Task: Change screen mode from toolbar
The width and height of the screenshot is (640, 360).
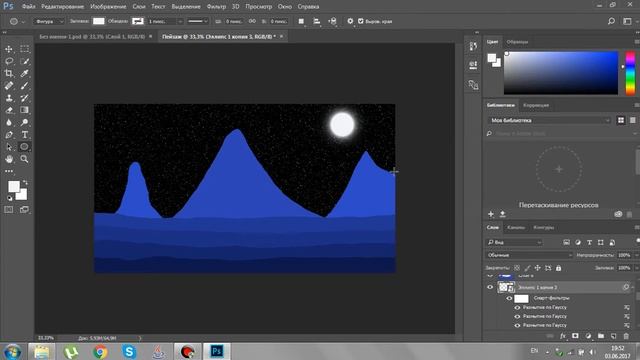Action: pos(24,210)
